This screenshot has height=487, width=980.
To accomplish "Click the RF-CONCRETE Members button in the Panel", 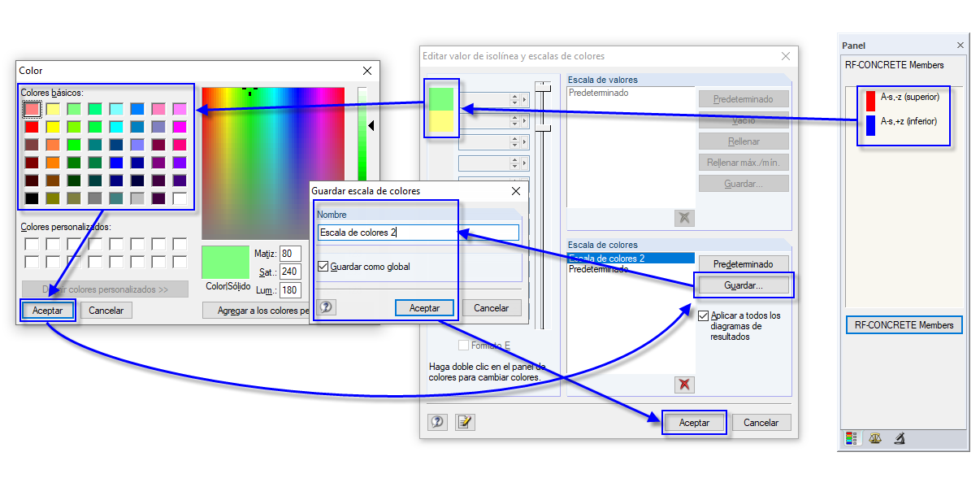I will point(904,324).
